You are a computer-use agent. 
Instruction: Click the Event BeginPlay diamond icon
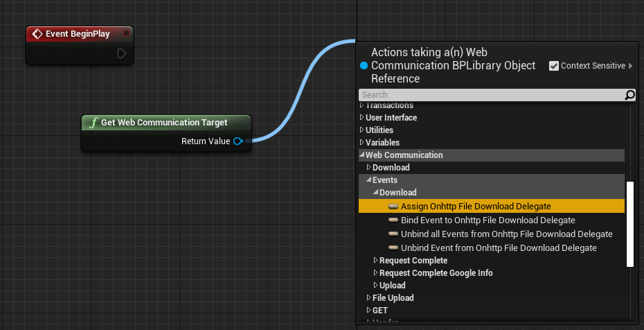[37, 34]
